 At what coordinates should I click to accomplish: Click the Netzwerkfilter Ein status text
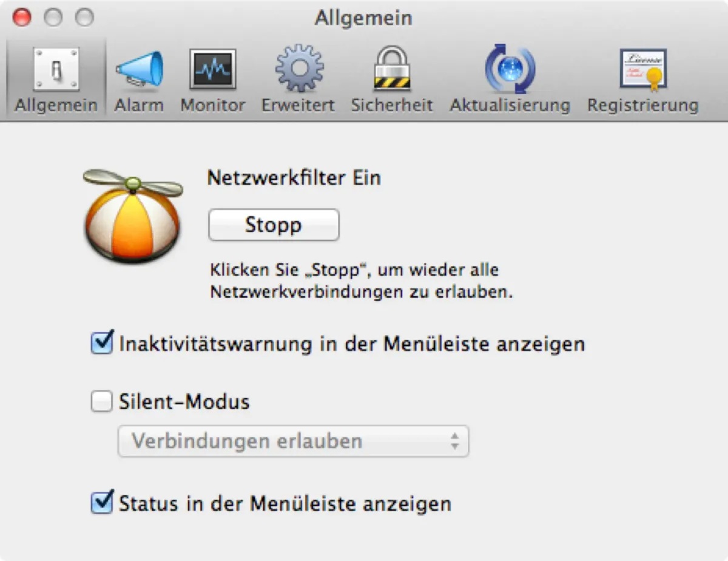pyautogui.click(x=294, y=178)
